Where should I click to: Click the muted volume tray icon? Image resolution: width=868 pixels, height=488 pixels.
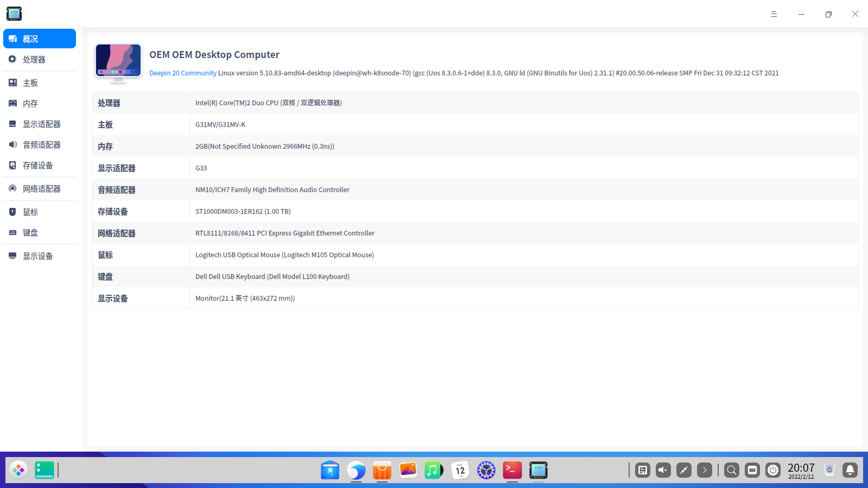663,470
